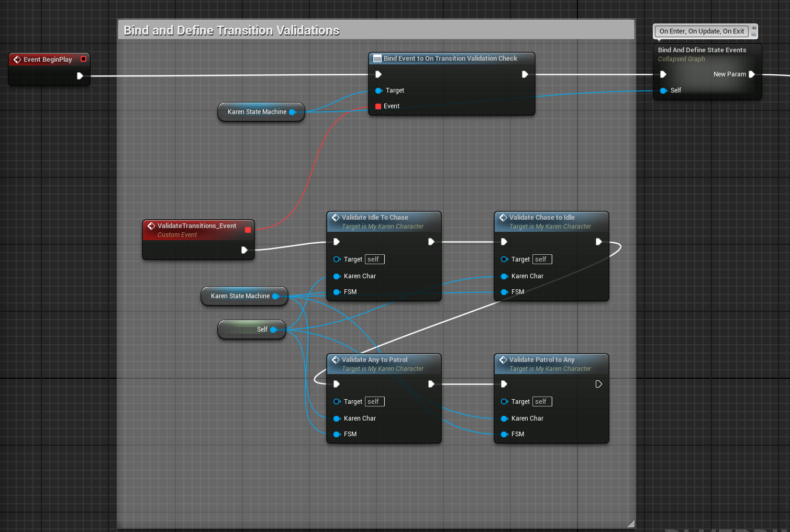Click the Karen Char pin on Validate Chase to Idle

pyautogui.click(x=504, y=276)
